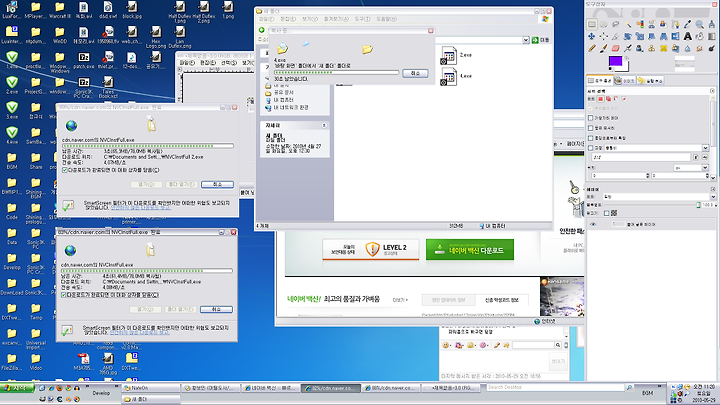The width and height of the screenshot is (720, 405).
Task: Select the Fuzzy Select magic wand tool
Action: pyautogui.click(x=628, y=24)
